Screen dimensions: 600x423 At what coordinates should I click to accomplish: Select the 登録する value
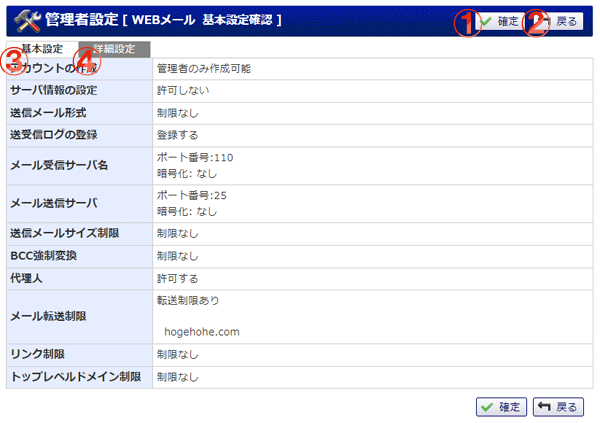[178, 135]
